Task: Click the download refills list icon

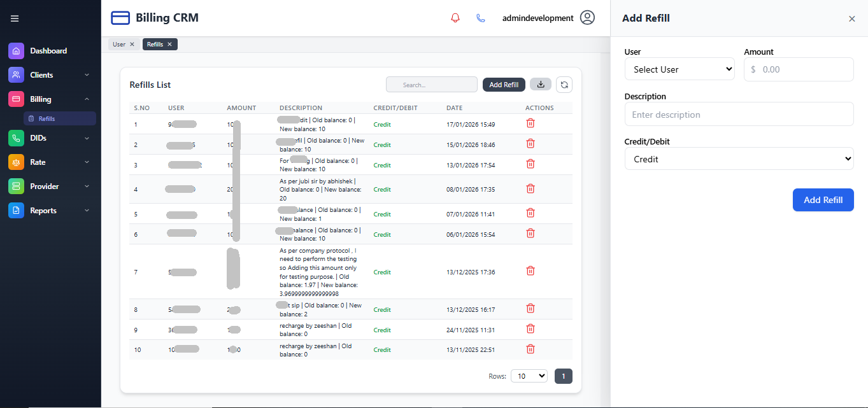Action: point(540,85)
